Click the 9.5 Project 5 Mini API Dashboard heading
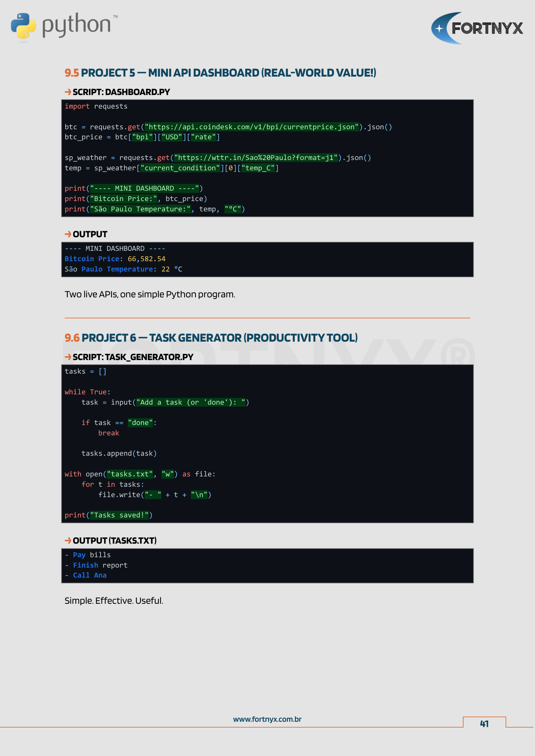 pyautogui.click(x=220, y=73)
